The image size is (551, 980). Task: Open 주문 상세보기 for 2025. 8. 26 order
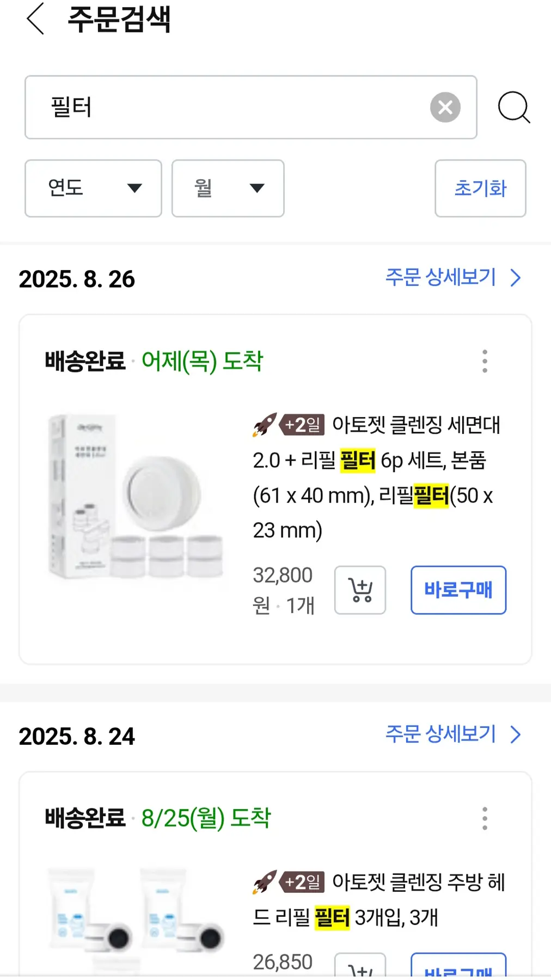tap(441, 278)
